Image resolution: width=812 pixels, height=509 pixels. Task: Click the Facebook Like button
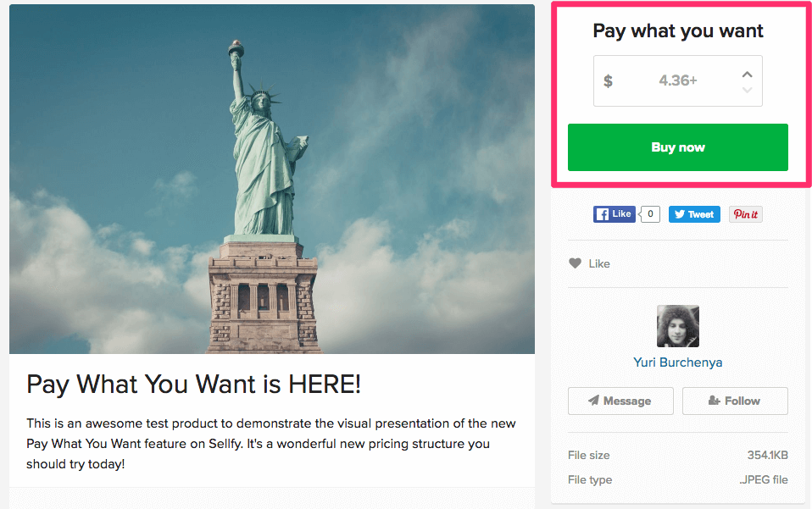pos(615,214)
